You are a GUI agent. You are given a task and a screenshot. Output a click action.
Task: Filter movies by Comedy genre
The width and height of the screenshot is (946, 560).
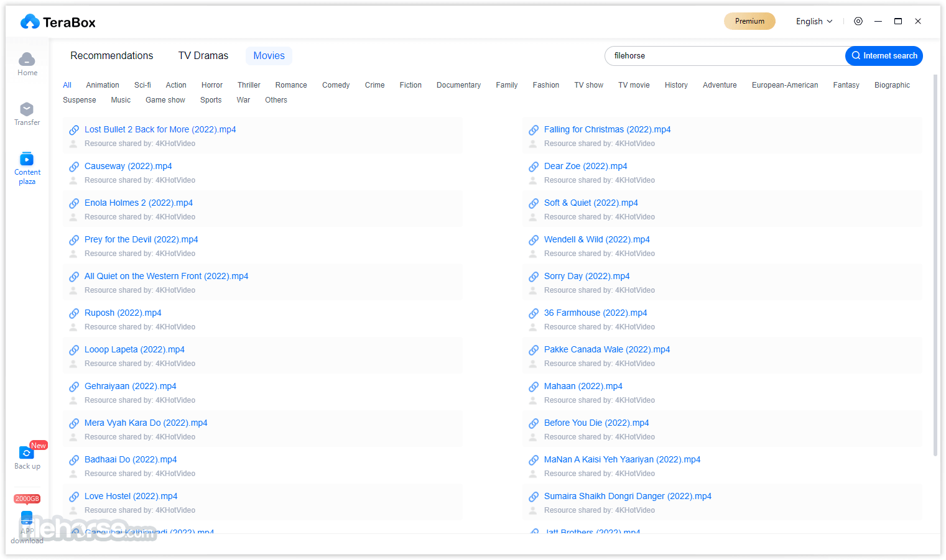point(336,85)
